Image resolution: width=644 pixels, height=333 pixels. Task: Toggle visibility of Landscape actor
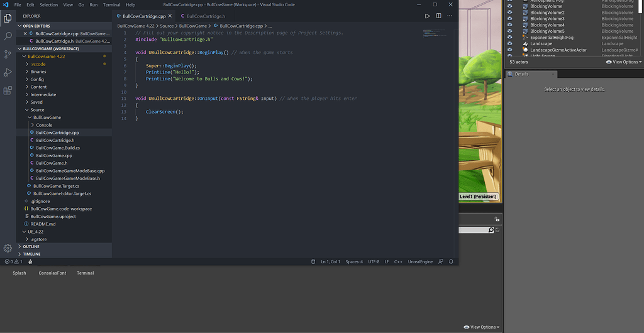coord(509,43)
